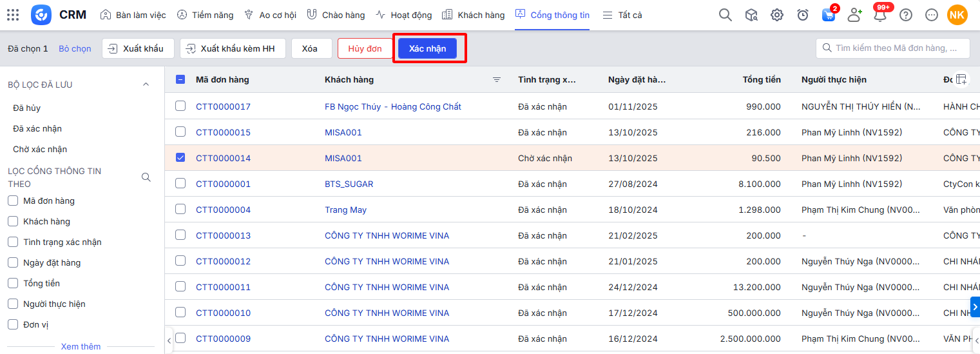Screen dimensions: 980x354
Task: Open the settings gear icon
Action: (777, 15)
